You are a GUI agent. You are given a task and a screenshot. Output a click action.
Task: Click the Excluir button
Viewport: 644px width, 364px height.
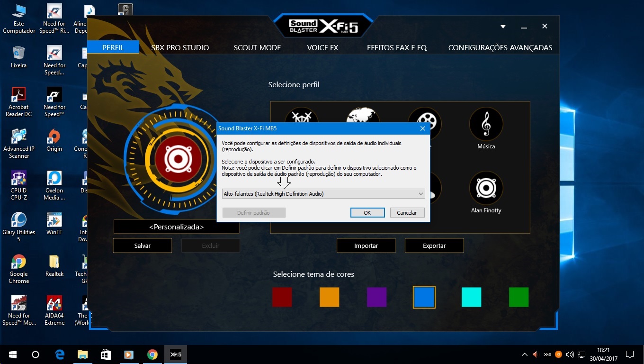pyautogui.click(x=211, y=246)
